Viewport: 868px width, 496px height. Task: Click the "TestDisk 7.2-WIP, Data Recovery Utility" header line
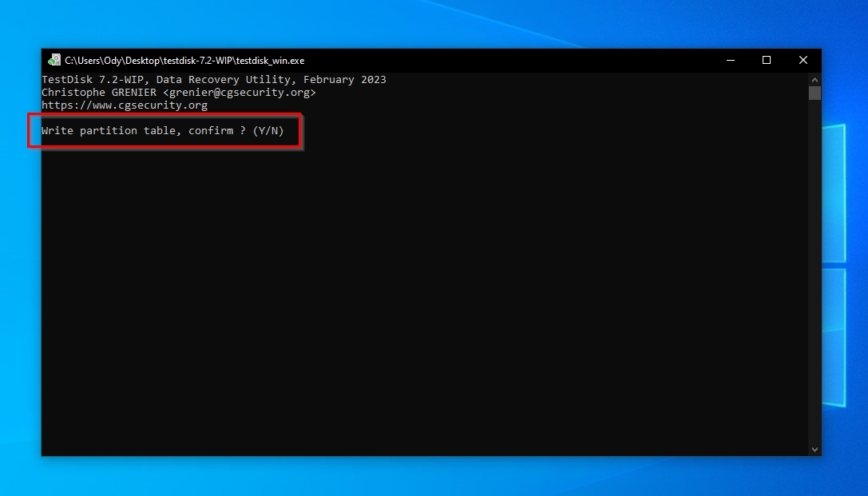[214, 80]
